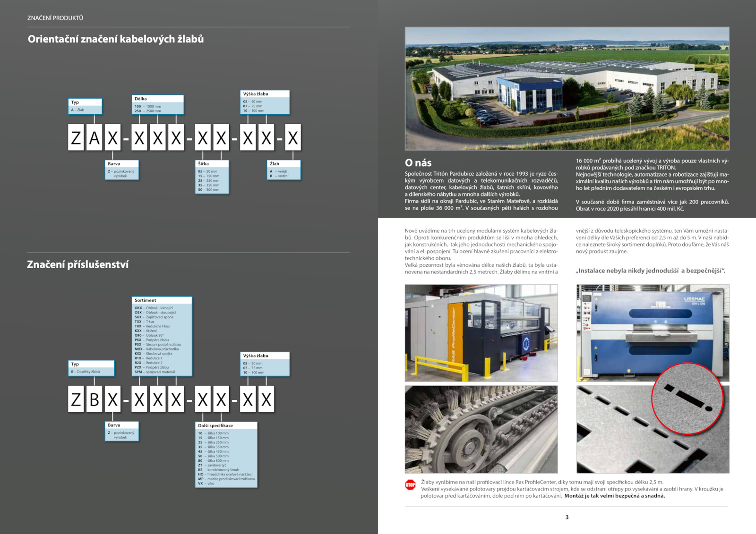Click quote 'Instalace nebyla nikdy jednodušší a bezpečnější'

(x=650, y=271)
